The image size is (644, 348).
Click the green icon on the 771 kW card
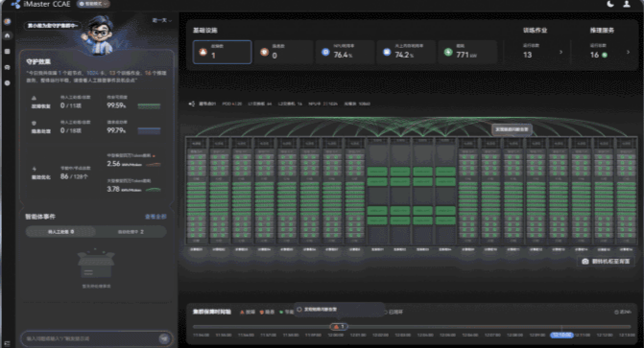tap(448, 52)
